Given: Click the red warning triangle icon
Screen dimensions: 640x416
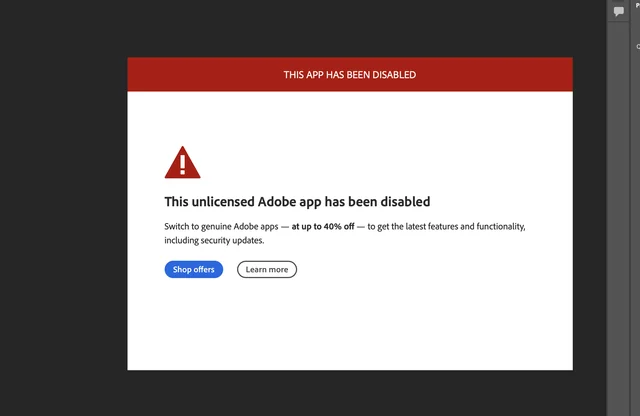Looking at the screenshot, I should 182,162.
